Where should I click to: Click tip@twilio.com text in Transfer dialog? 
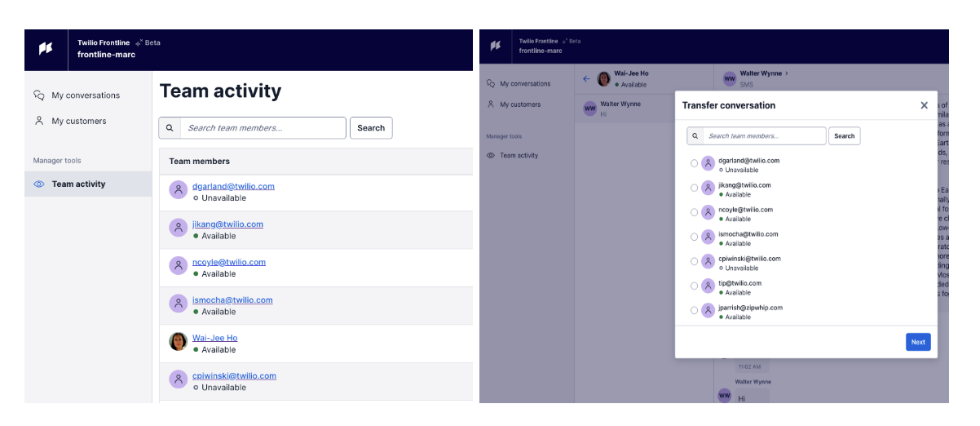point(739,283)
